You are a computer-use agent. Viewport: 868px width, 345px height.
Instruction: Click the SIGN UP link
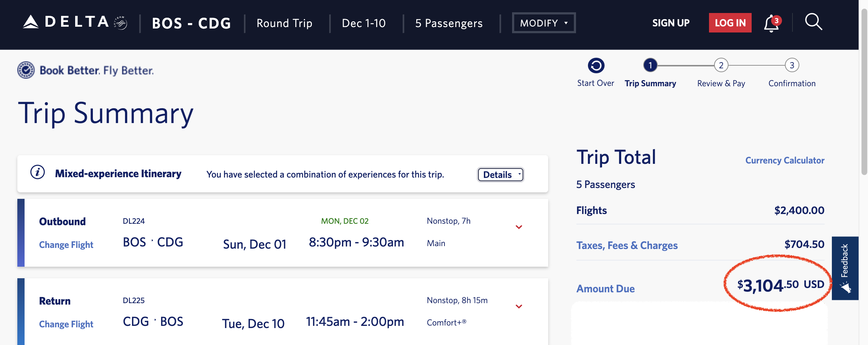coord(671,23)
